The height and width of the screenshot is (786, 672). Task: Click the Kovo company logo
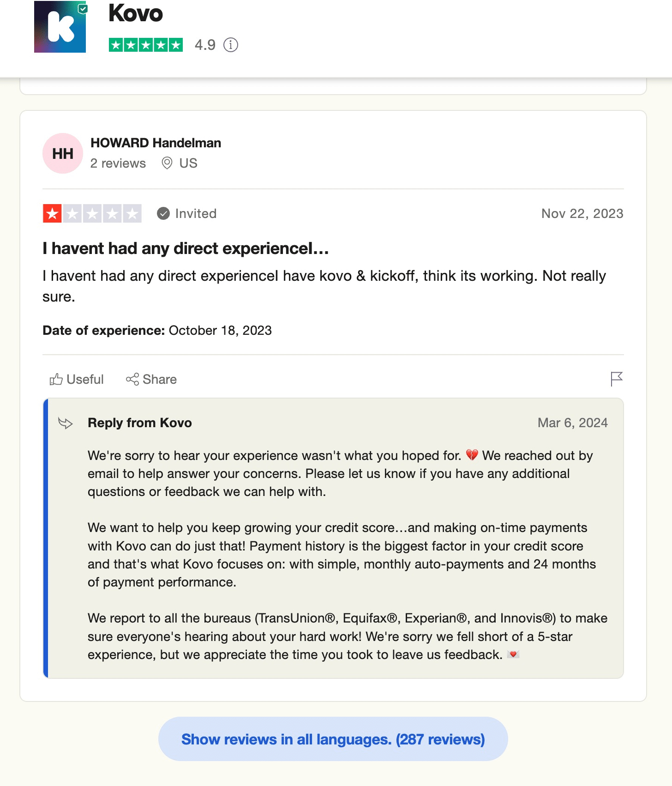59,28
